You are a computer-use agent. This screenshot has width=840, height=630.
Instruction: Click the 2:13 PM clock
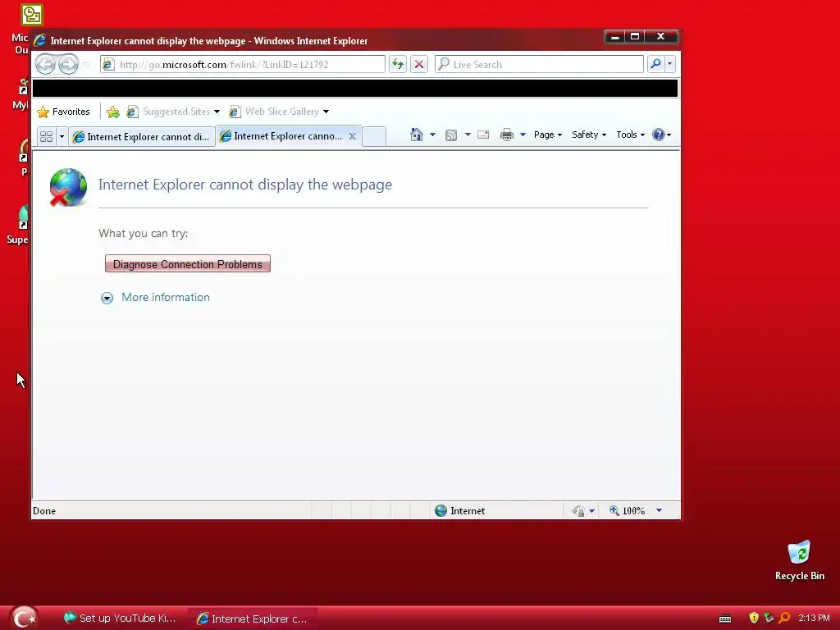[x=814, y=618]
